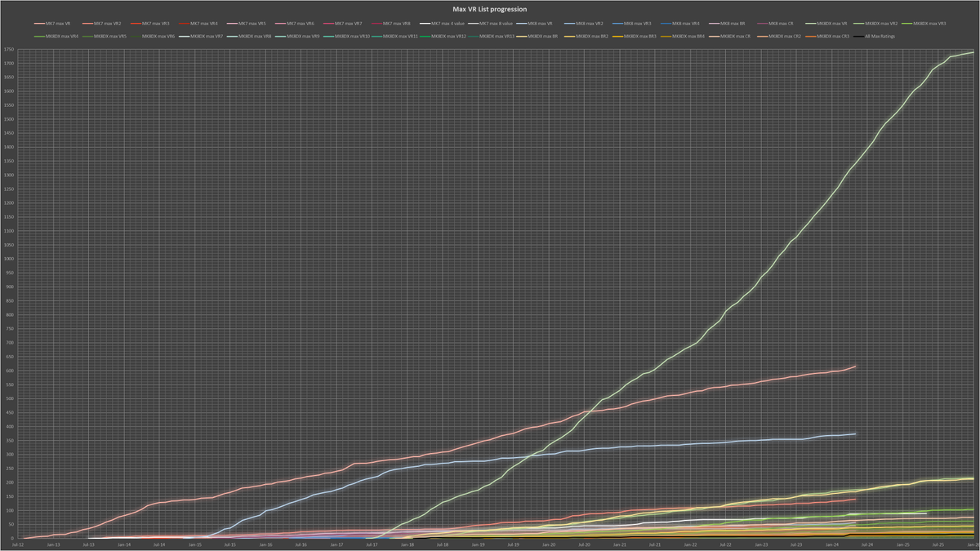The width and height of the screenshot is (980, 551).
Task: Select the MK8DX max BR4 legend entry
Action: [684, 36]
